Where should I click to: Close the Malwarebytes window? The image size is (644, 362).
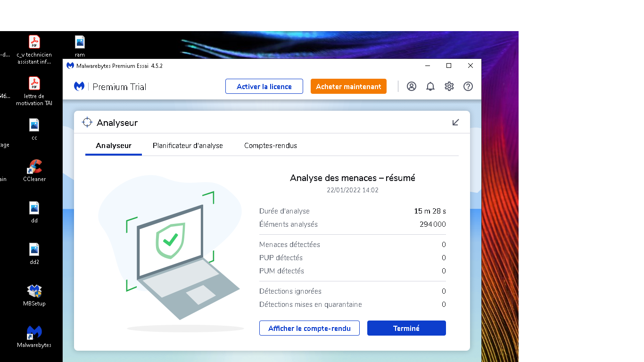tap(471, 66)
